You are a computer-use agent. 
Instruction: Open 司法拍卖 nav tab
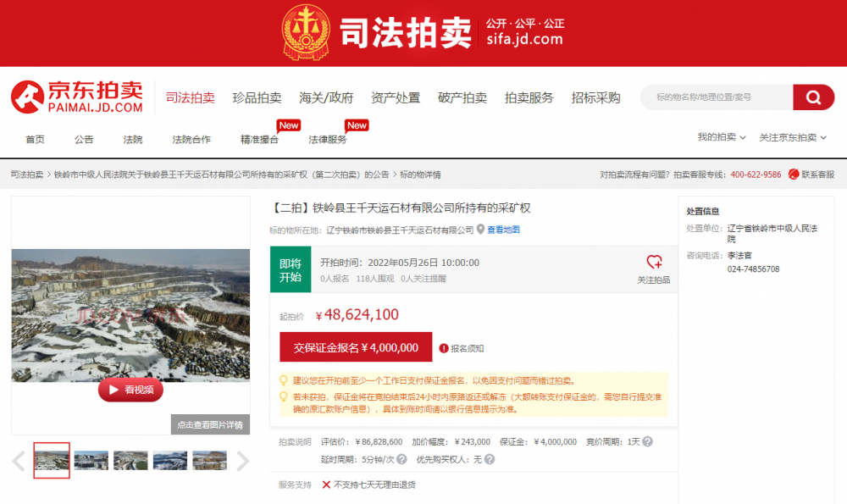pyautogui.click(x=190, y=97)
